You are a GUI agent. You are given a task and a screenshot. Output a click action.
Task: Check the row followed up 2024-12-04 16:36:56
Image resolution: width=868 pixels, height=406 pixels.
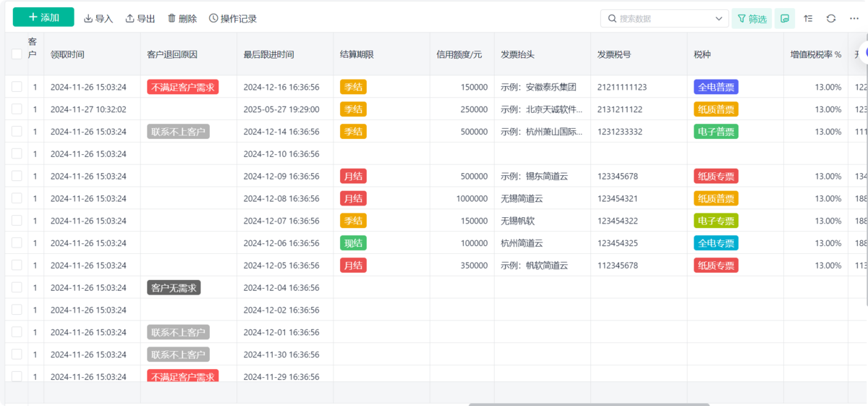tap(17, 287)
